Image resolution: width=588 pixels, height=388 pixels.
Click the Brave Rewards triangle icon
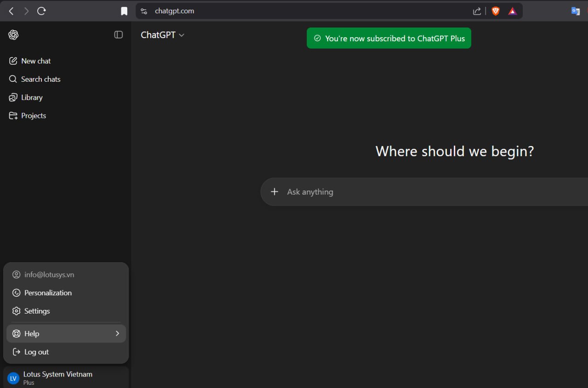click(512, 11)
